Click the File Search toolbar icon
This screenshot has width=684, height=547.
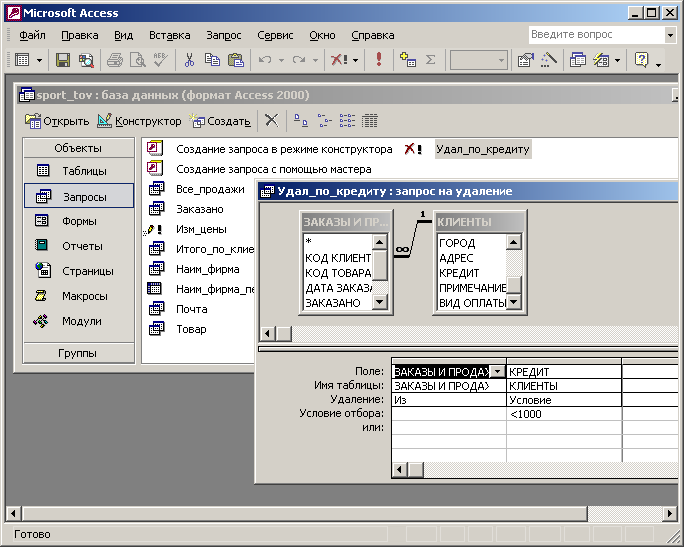tap(86, 60)
